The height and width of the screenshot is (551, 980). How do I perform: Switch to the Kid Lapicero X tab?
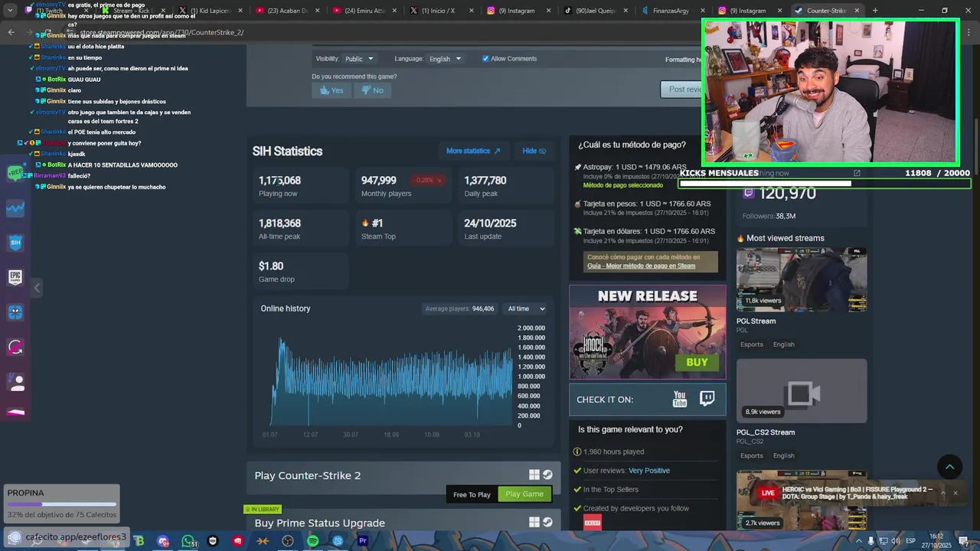[209, 11]
